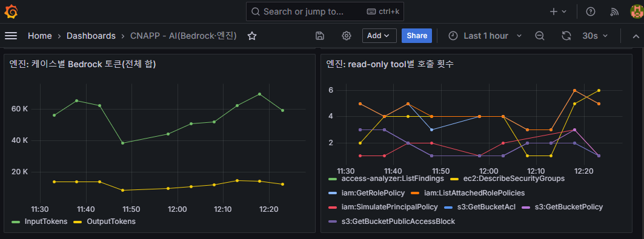This screenshot has width=644, height=239.
Task: Focus the Search or jump to field
Action: [x=325, y=11]
